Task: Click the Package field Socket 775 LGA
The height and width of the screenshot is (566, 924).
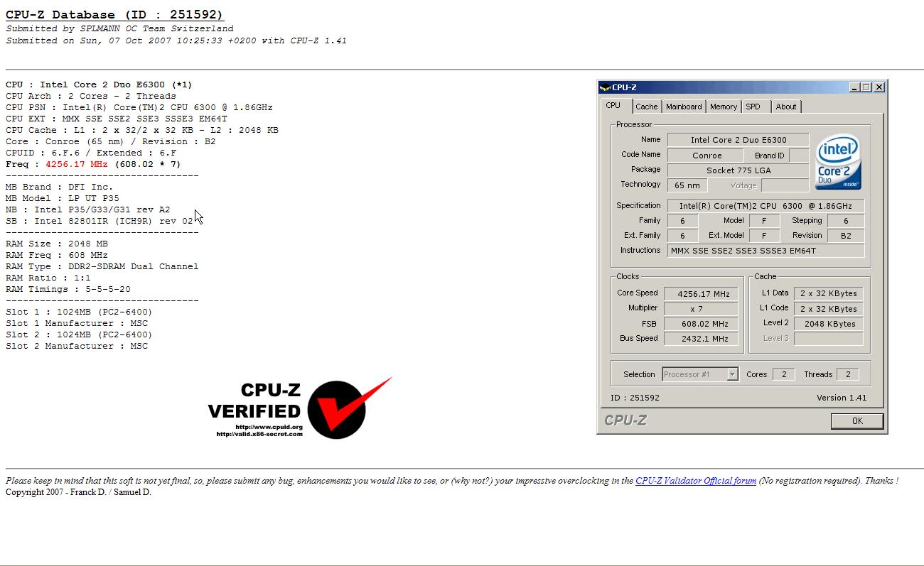Action: 738,170
